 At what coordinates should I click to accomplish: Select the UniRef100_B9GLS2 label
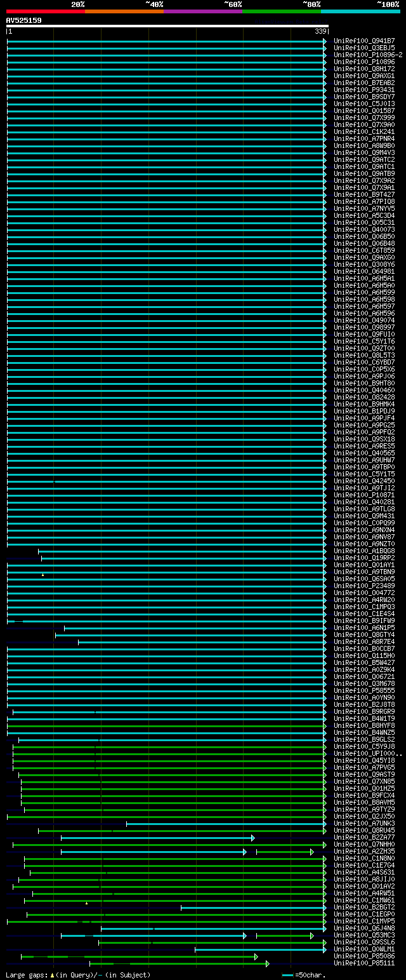click(363, 739)
